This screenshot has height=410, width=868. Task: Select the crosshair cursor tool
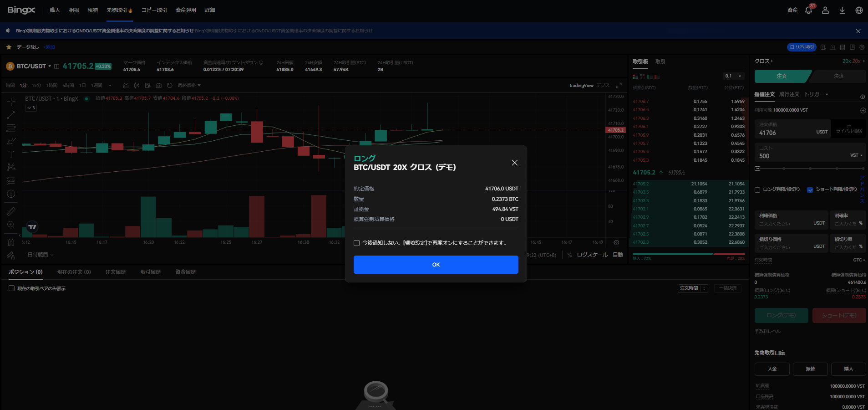click(x=11, y=102)
